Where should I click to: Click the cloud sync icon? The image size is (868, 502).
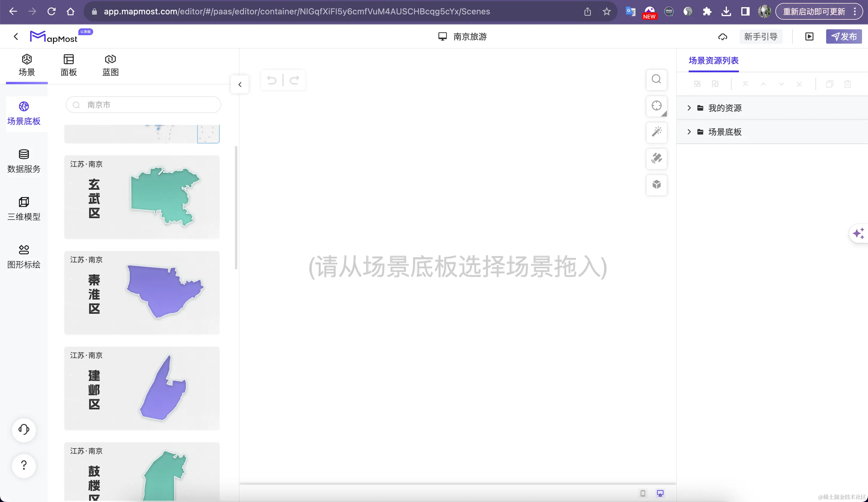(x=723, y=37)
